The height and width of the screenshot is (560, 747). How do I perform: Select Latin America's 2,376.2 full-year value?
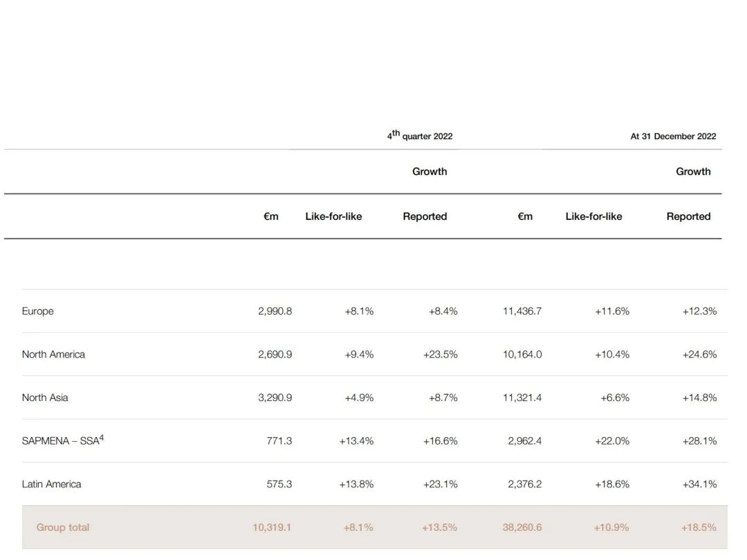[x=524, y=484]
